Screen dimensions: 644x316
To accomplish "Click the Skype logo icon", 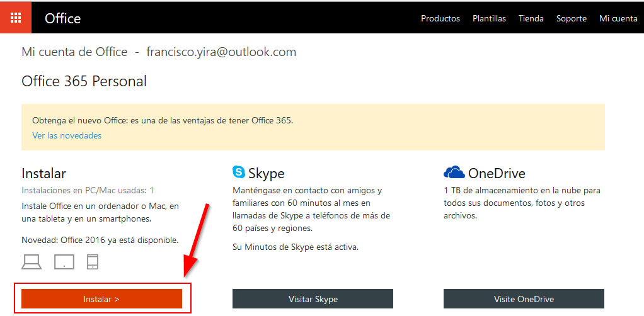I will (239, 172).
